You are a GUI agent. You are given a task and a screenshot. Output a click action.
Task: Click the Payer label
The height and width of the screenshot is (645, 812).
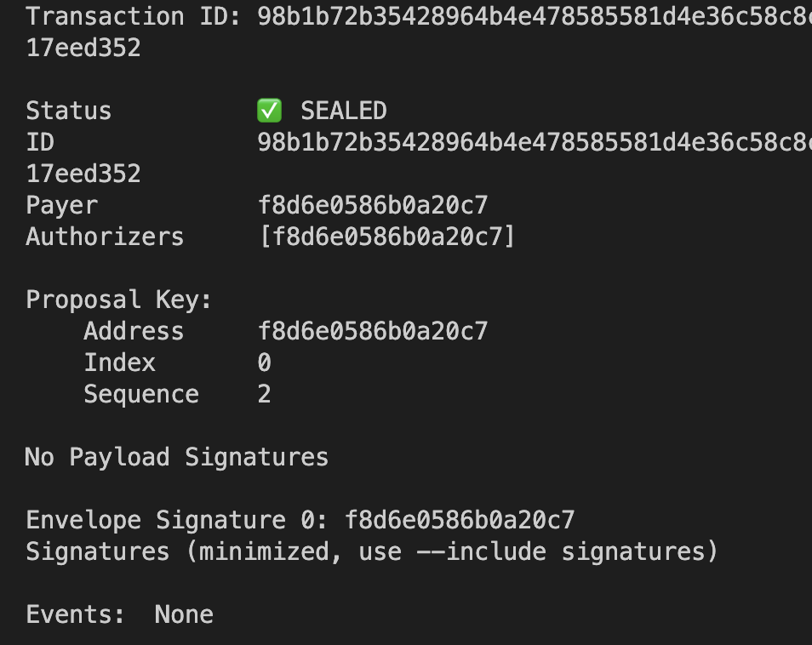point(61,206)
